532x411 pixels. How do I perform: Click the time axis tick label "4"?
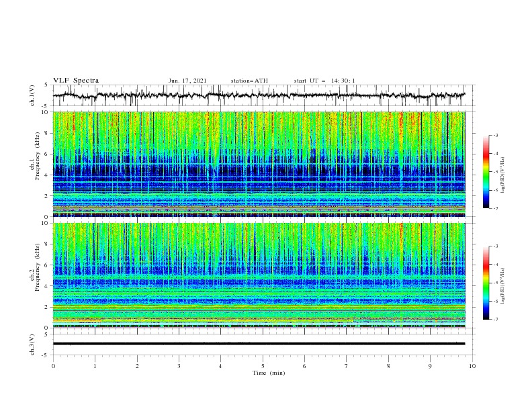point(221,366)
